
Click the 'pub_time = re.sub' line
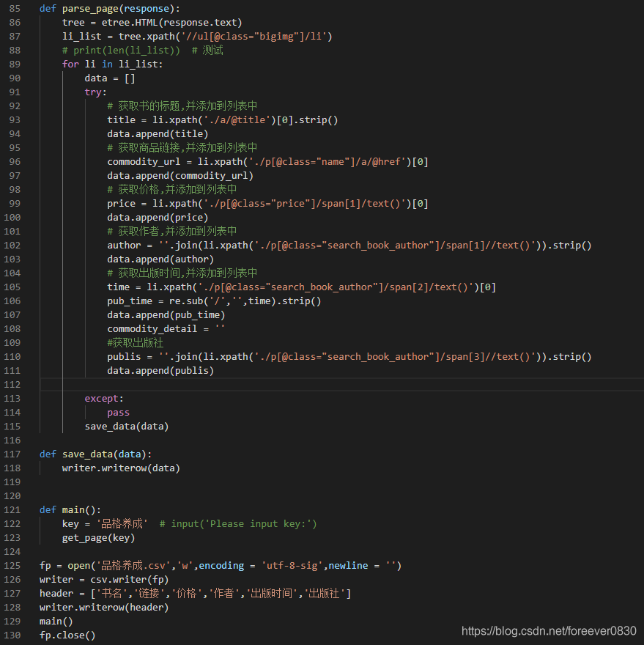(214, 301)
